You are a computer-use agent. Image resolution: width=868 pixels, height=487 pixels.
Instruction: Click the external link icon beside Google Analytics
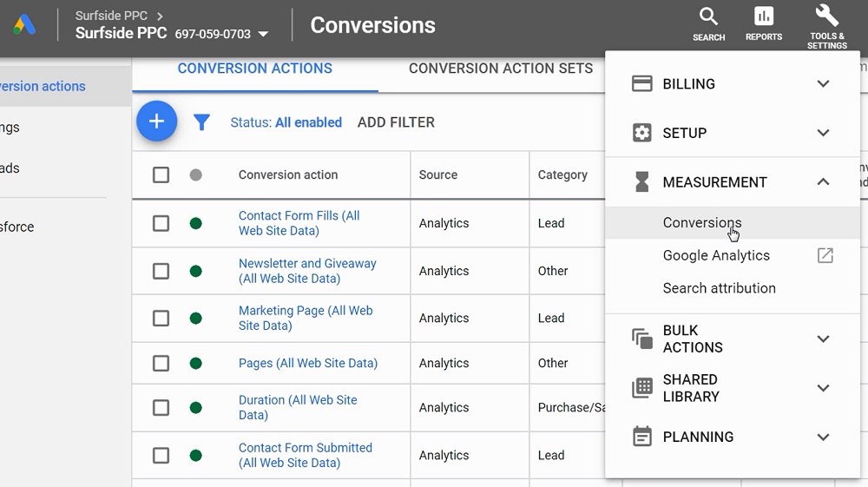click(825, 255)
